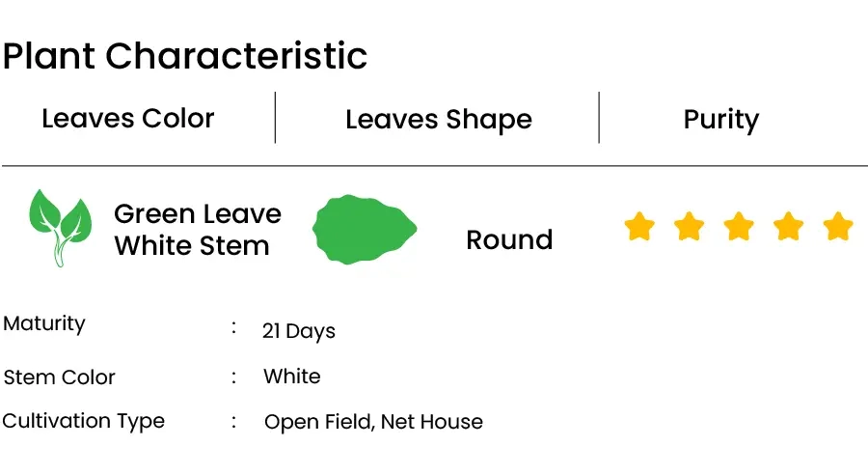Click the Green Leave White Stem text
868x474 pixels.
click(x=198, y=230)
